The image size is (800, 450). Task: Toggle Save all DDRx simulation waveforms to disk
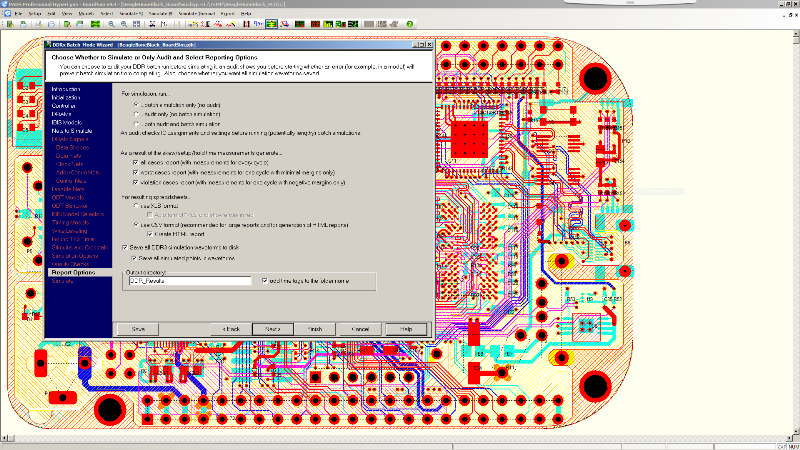pyautogui.click(x=125, y=247)
